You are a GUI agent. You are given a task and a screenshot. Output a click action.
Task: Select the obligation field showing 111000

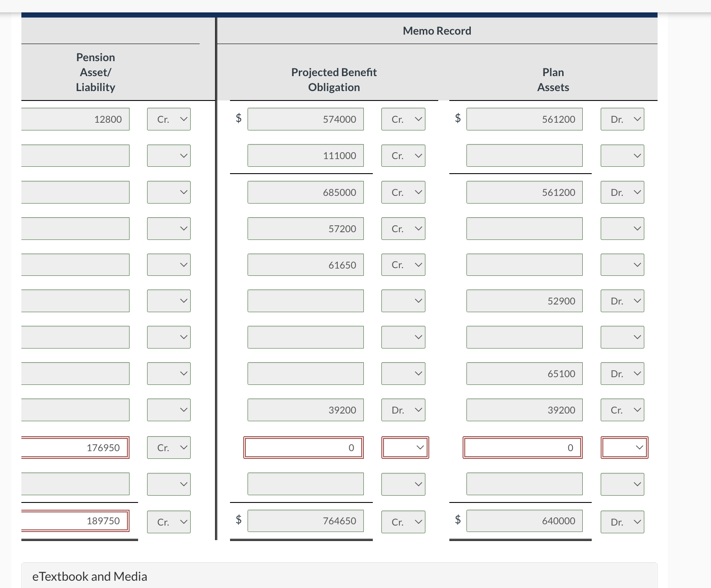[x=306, y=156]
